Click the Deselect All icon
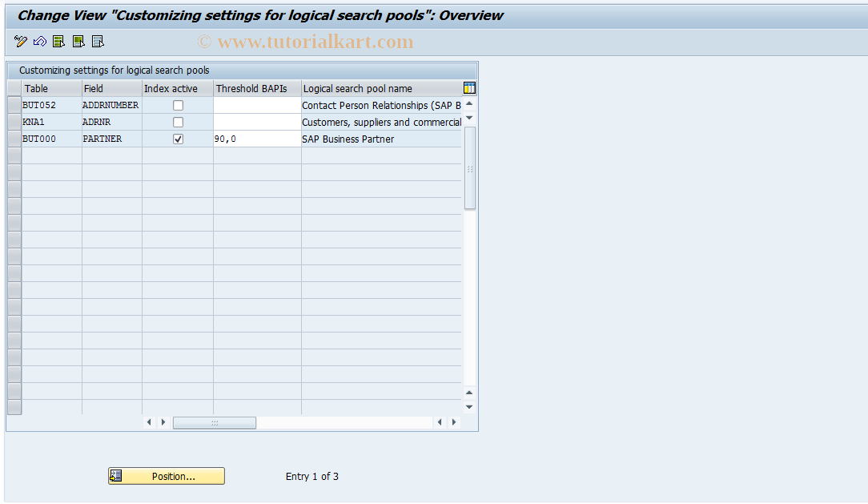 98,42
